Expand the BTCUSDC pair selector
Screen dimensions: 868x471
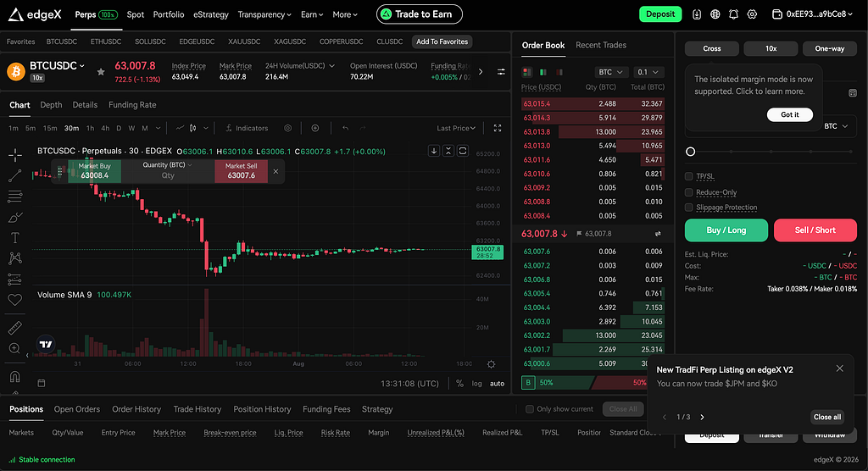point(57,66)
